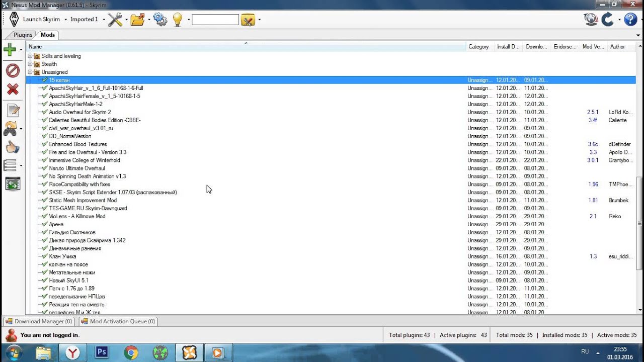Viewport: 644px width, 362px height.
Task: Select the SKSE - Skyrim Script Extender row
Action: (x=331, y=193)
